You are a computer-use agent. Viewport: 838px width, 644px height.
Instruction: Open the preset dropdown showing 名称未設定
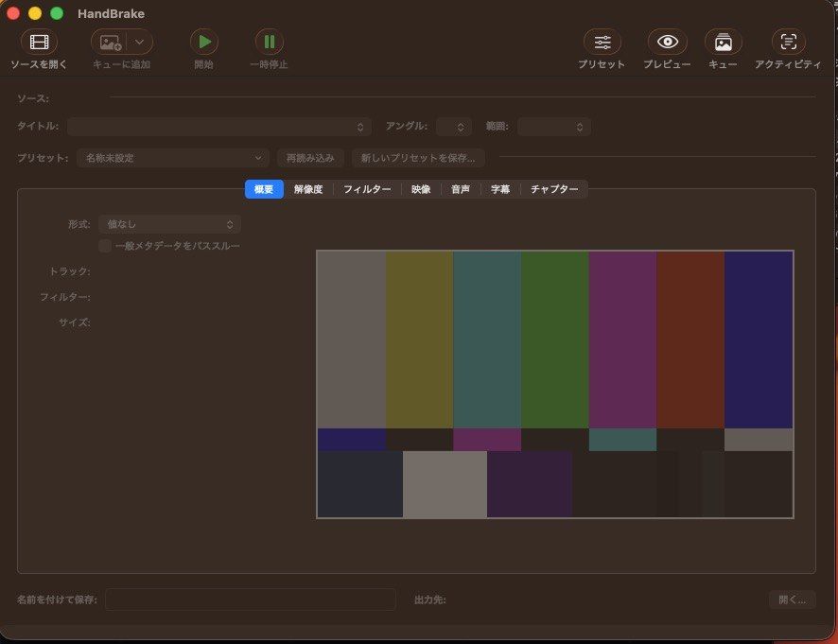point(173,158)
